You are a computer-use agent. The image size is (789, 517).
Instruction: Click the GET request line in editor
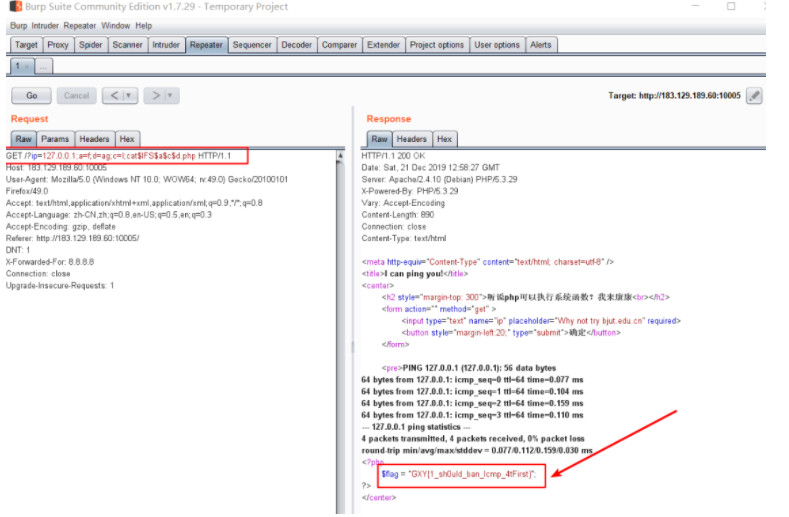point(119,156)
